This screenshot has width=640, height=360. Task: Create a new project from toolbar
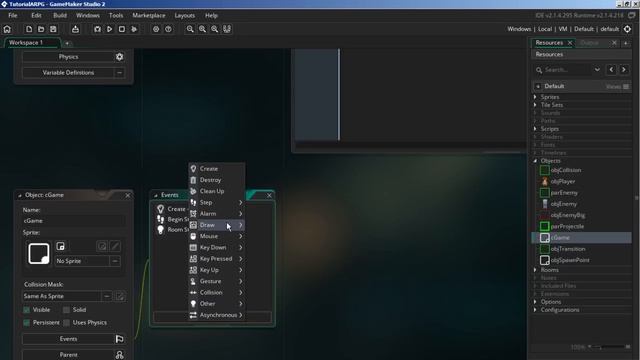(x=29, y=29)
